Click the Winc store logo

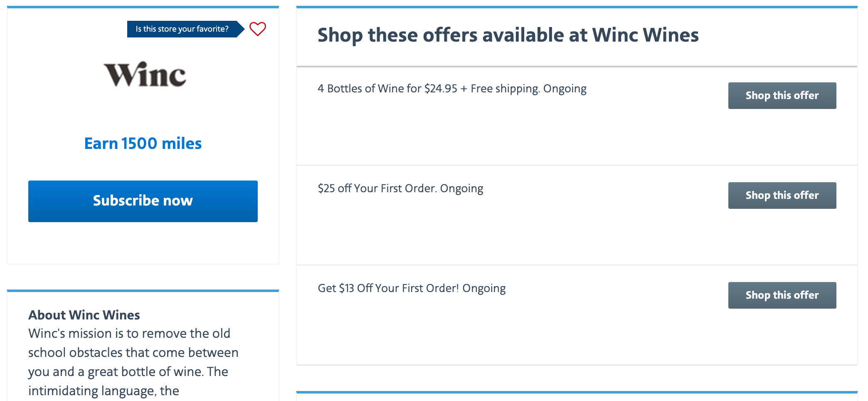tap(145, 75)
